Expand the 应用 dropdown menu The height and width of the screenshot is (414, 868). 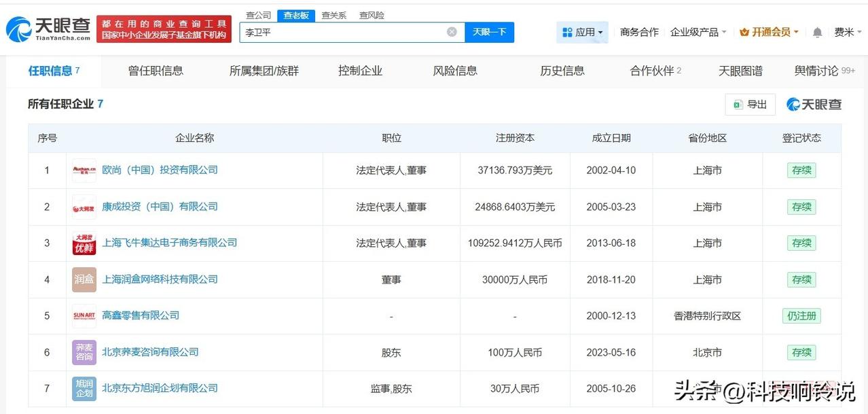tap(585, 32)
